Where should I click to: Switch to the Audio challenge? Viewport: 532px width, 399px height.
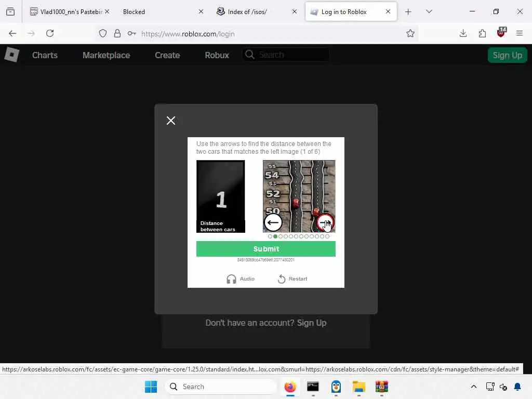tap(240, 279)
